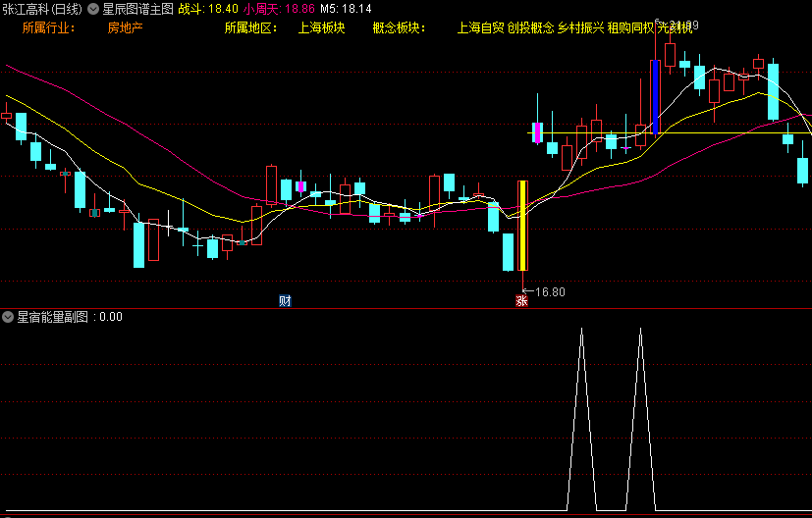Screen dimensions: 812x518
Task: Click the blue 财 financial marker icon
Action: click(x=285, y=300)
